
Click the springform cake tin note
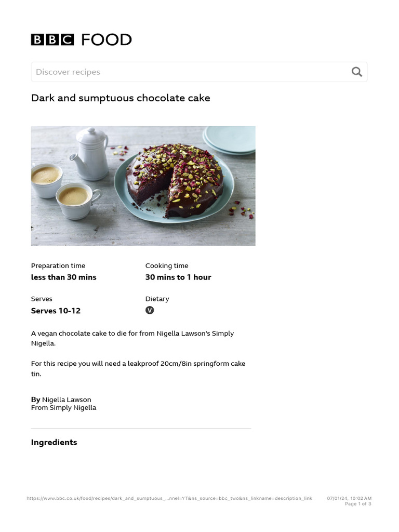point(138,368)
